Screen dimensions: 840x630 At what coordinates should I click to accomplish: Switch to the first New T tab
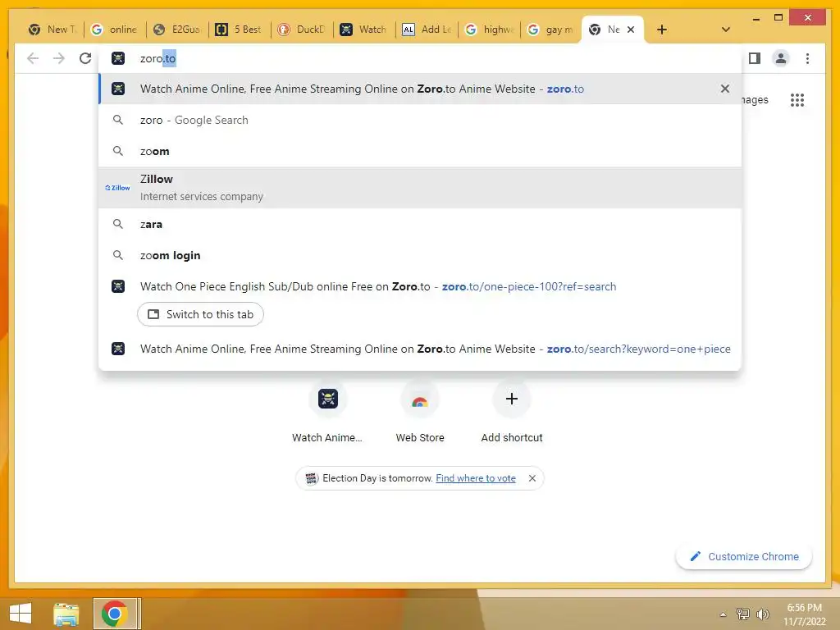(x=52, y=30)
